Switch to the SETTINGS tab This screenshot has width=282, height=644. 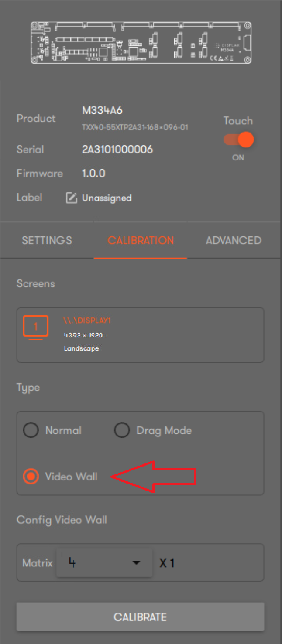click(x=47, y=240)
